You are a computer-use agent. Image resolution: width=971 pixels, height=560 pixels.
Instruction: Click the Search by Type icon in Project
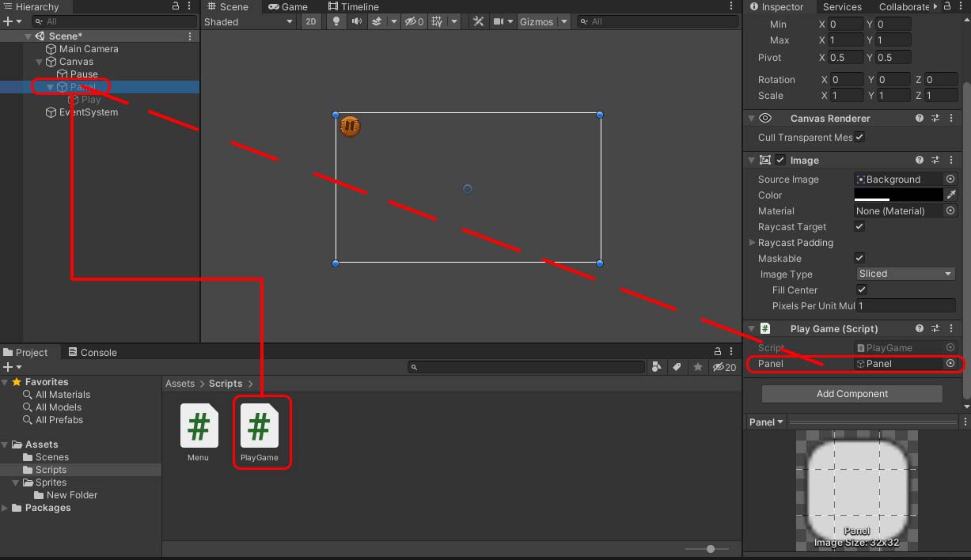[657, 367]
